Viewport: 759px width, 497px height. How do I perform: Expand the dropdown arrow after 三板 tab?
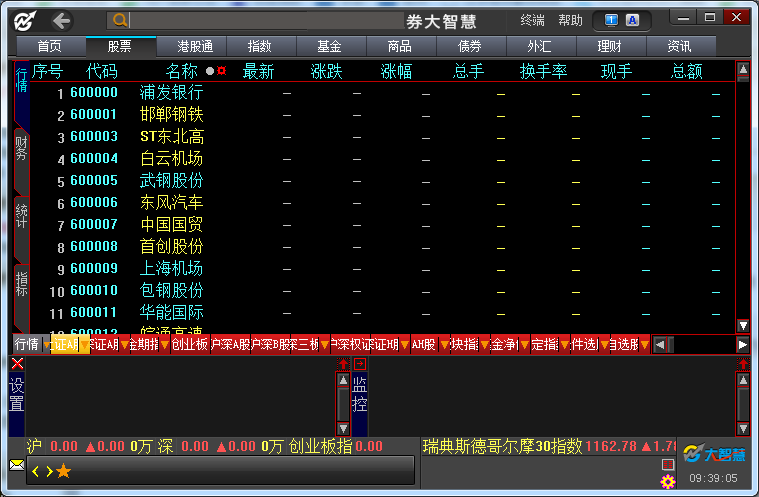(x=325, y=345)
